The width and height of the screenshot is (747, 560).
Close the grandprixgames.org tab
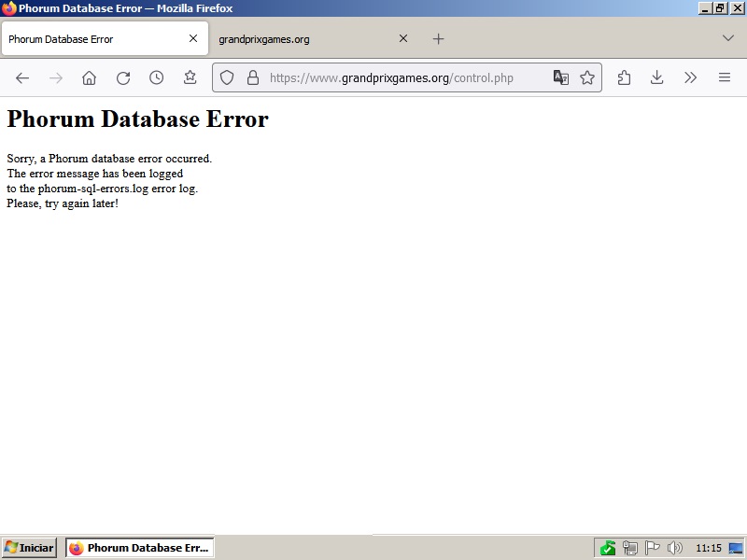pyautogui.click(x=403, y=38)
